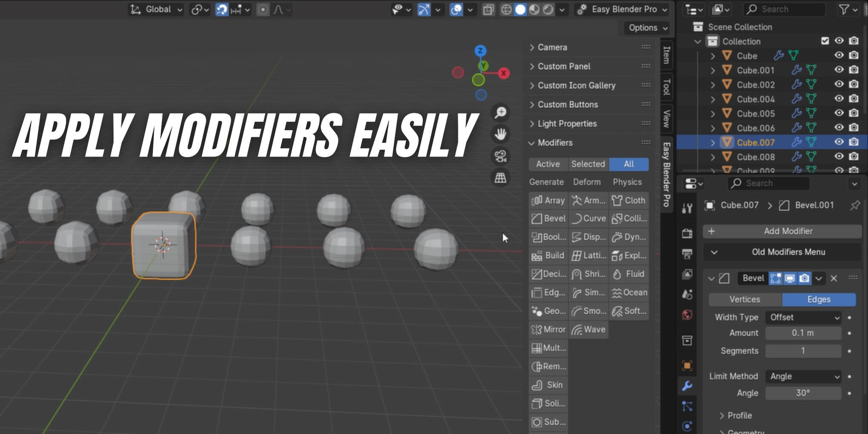
Task: Hide Cube.004 using its eye icon
Action: pos(839,99)
